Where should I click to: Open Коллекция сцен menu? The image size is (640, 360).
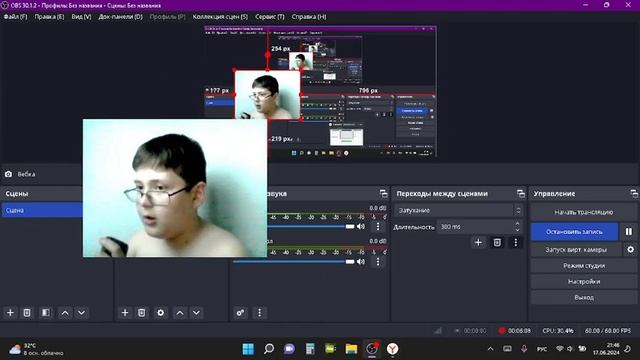(220, 17)
